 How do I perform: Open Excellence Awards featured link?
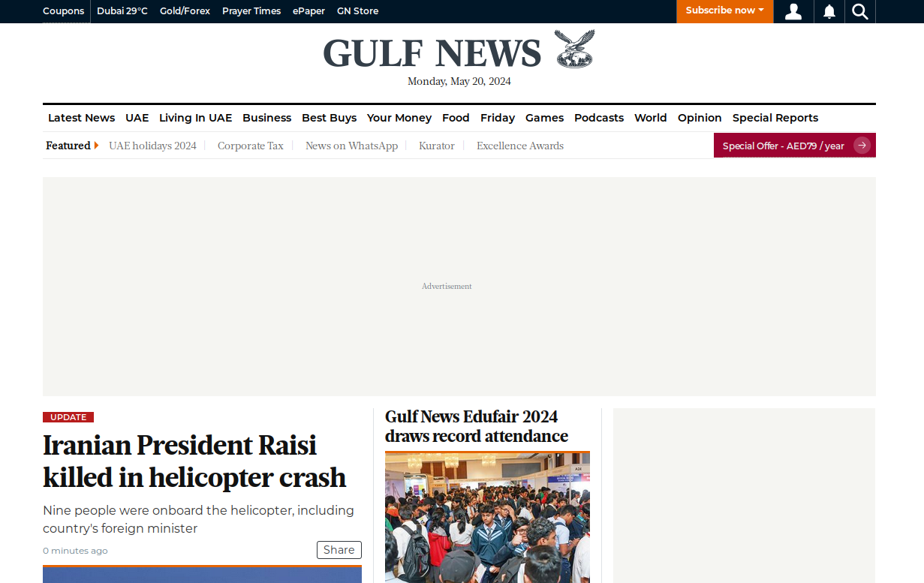520,146
